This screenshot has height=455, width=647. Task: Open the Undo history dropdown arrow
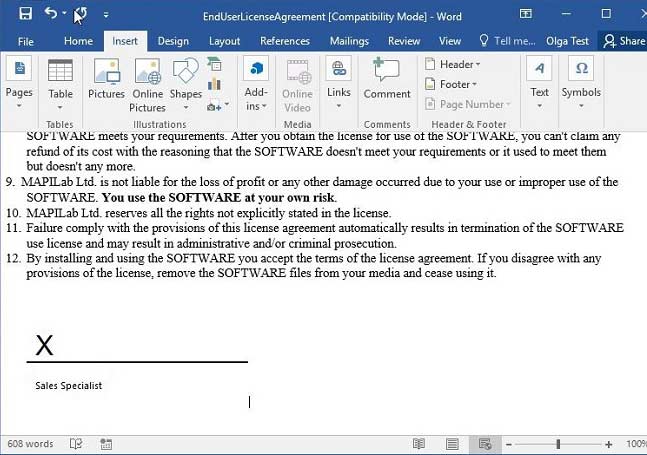[x=64, y=14]
